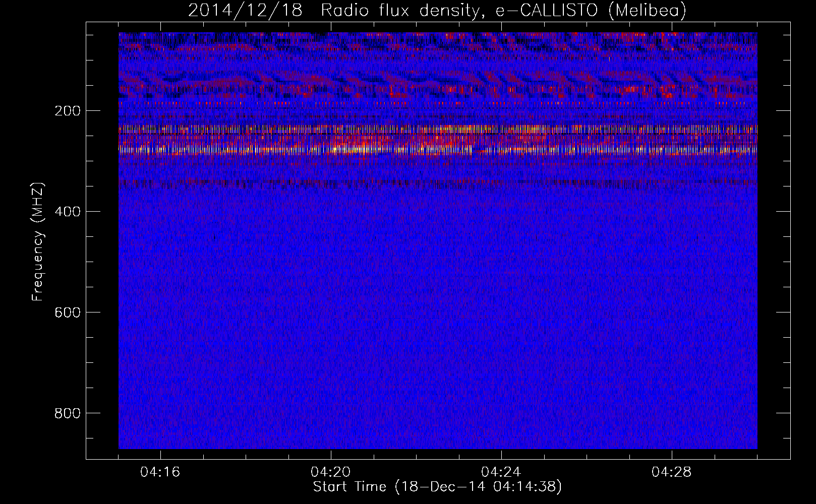
Task: Click the Frequency (MHZ) axis title
Action: 38,241
